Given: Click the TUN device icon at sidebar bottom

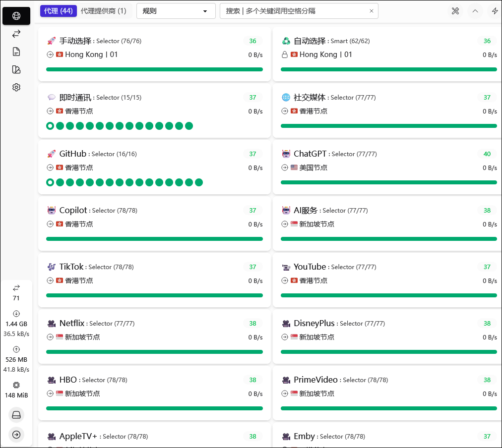Looking at the screenshot, I should click(16, 415).
